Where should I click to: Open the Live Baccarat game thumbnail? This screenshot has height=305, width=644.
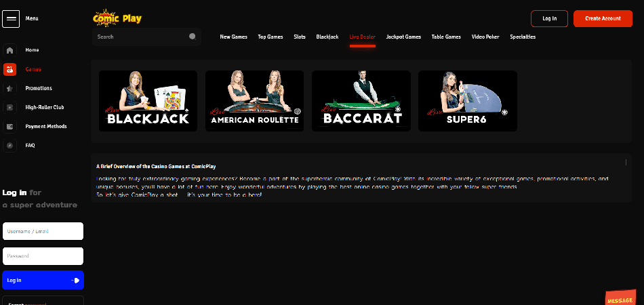[x=361, y=101]
